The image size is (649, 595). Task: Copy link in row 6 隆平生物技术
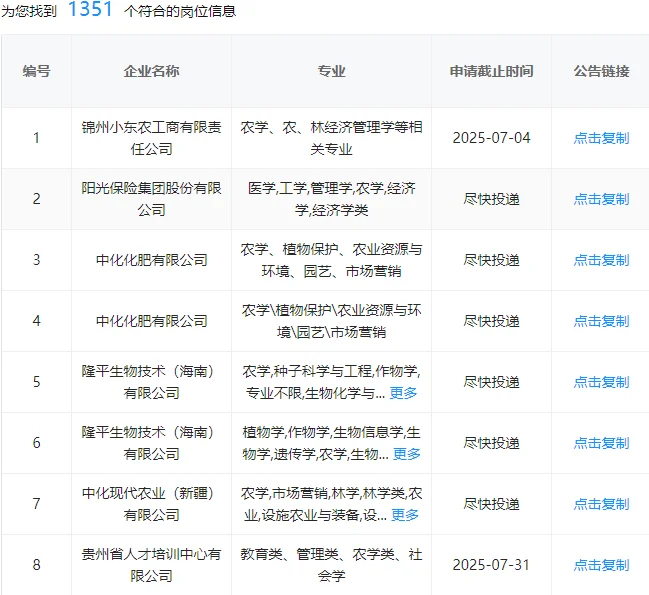coord(601,443)
